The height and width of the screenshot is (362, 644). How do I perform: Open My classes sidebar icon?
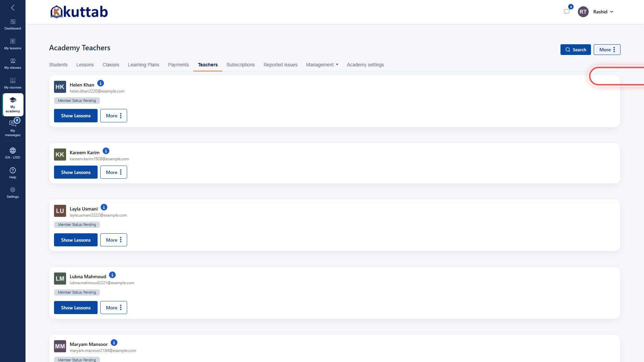[x=13, y=64]
